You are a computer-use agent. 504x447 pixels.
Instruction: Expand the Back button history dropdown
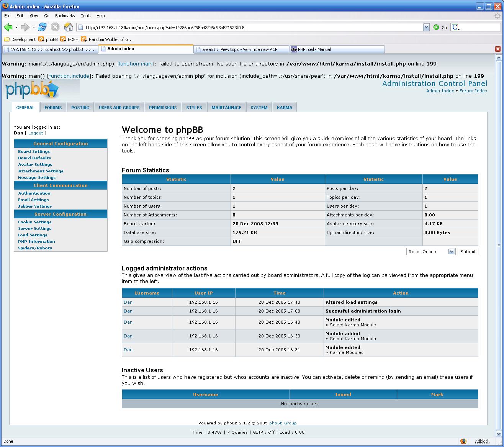click(x=16, y=27)
